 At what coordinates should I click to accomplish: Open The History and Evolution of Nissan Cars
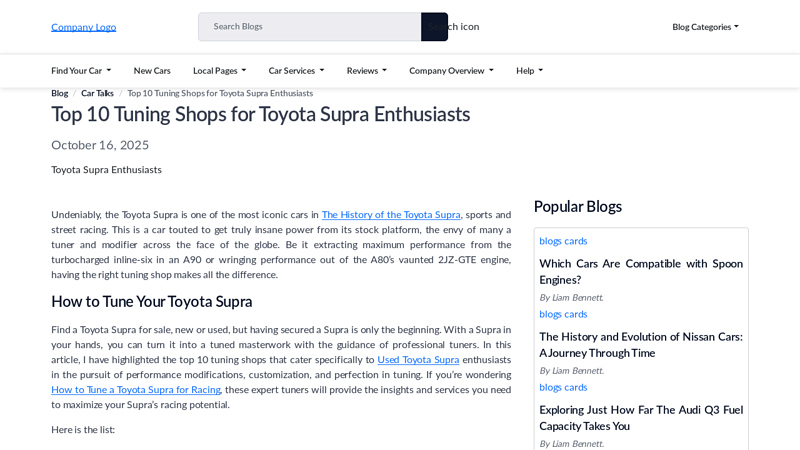(x=641, y=345)
